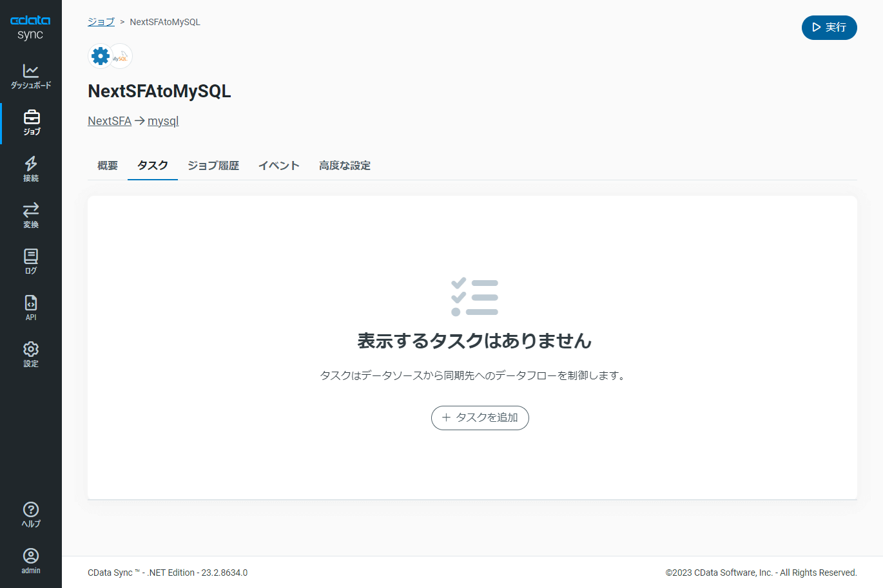
Task: Open the ジョブ履歴 (Job History) tab
Action: [213, 166]
